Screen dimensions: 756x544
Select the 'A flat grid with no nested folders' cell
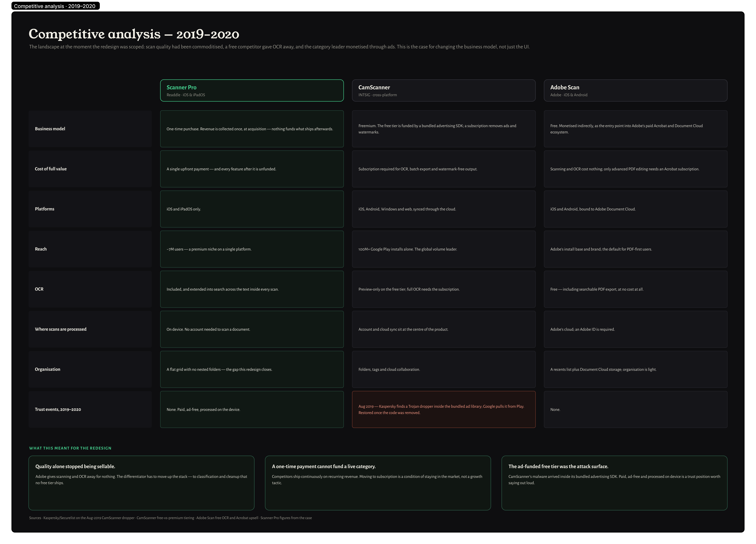(252, 369)
